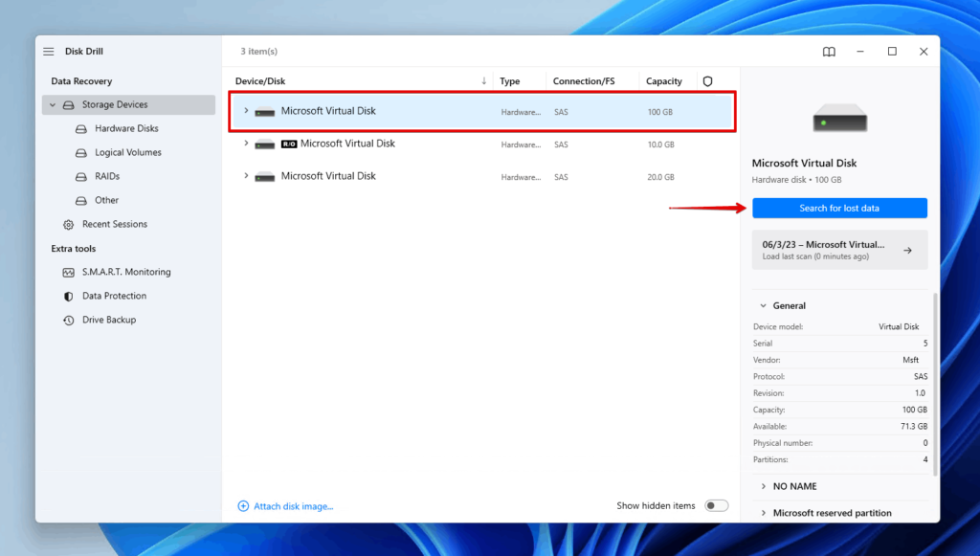Expand the first Microsoft Virtual Disk entry
The image size is (980, 556).
tap(246, 111)
